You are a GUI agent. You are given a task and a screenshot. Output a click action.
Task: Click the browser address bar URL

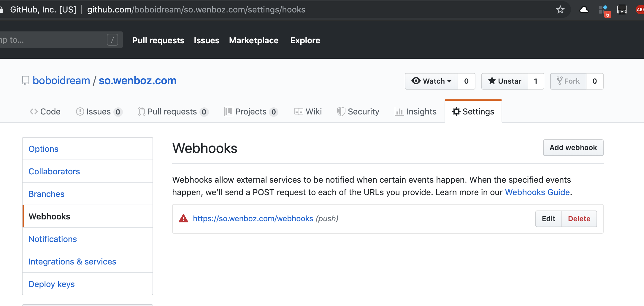coord(196,10)
